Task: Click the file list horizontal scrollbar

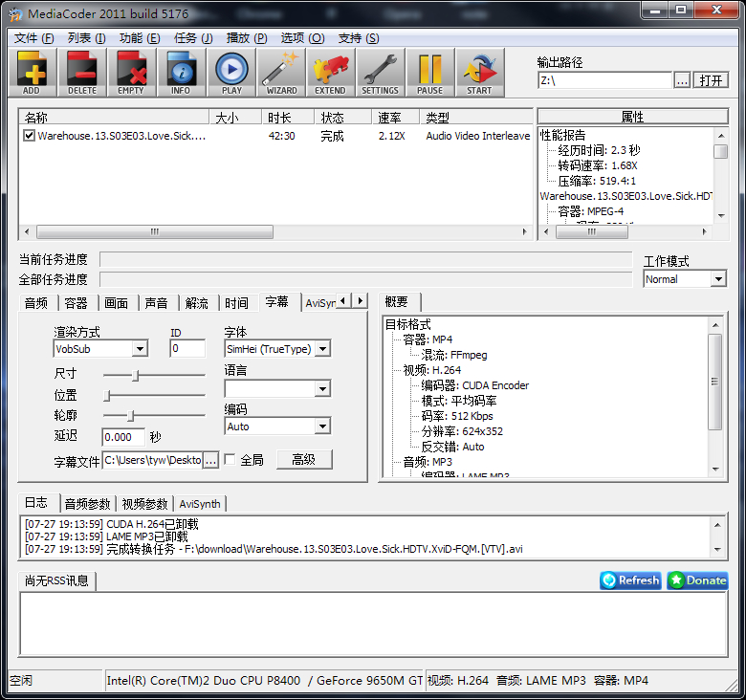Action: pos(275,231)
